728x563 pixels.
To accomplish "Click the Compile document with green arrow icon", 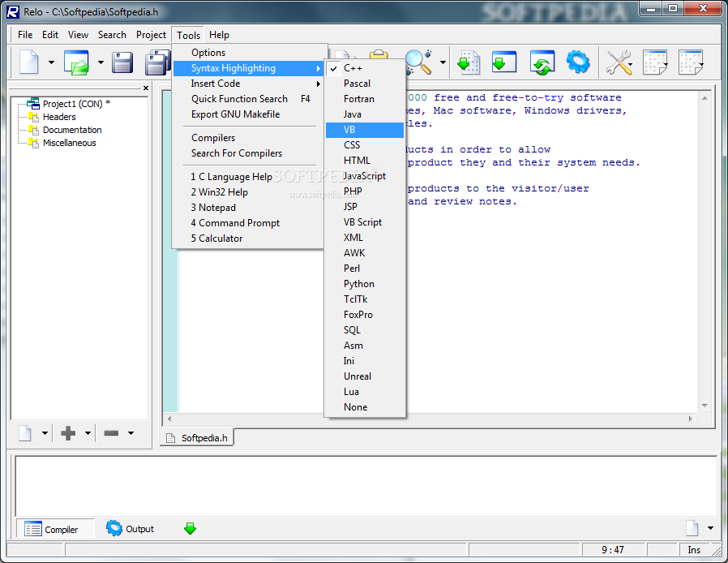I will 469,62.
